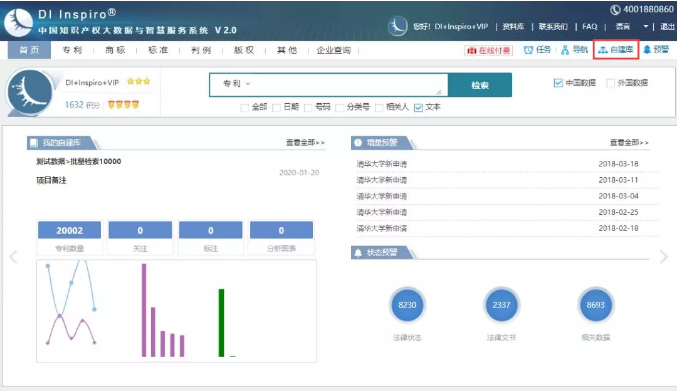Click the 8693 相关数据 circle
The height and width of the screenshot is (391, 677).
[x=595, y=305]
